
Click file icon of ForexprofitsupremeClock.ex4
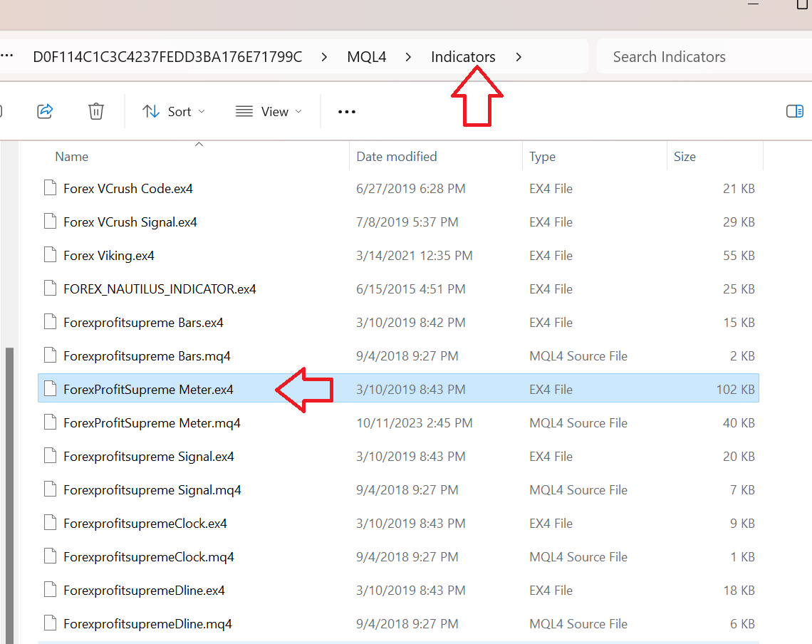(51, 522)
